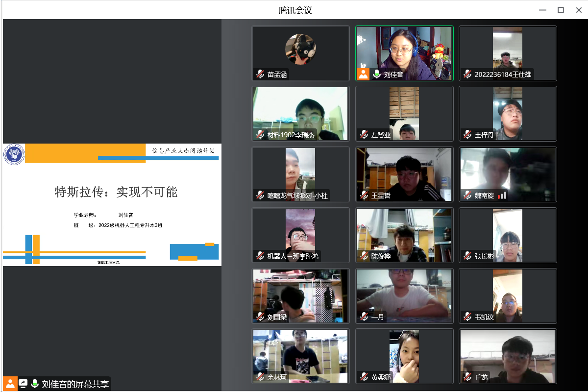The width and height of the screenshot is (588, 392).
Task: Maximize the 腾讯会议 window
Action: click(561, 10)
